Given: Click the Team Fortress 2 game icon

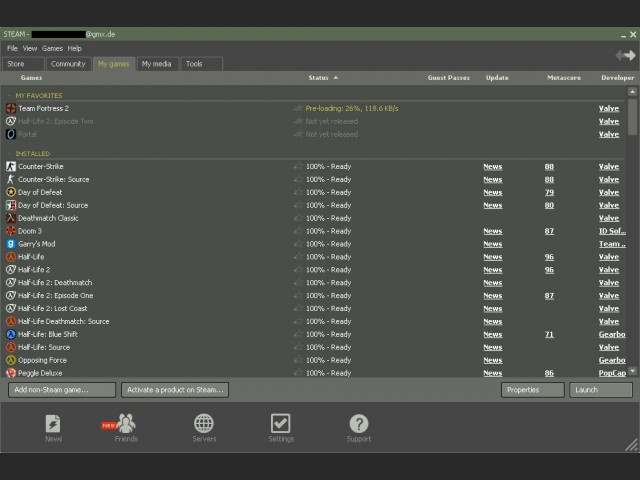Looking at the screenshot, I should tap(11, 108).
